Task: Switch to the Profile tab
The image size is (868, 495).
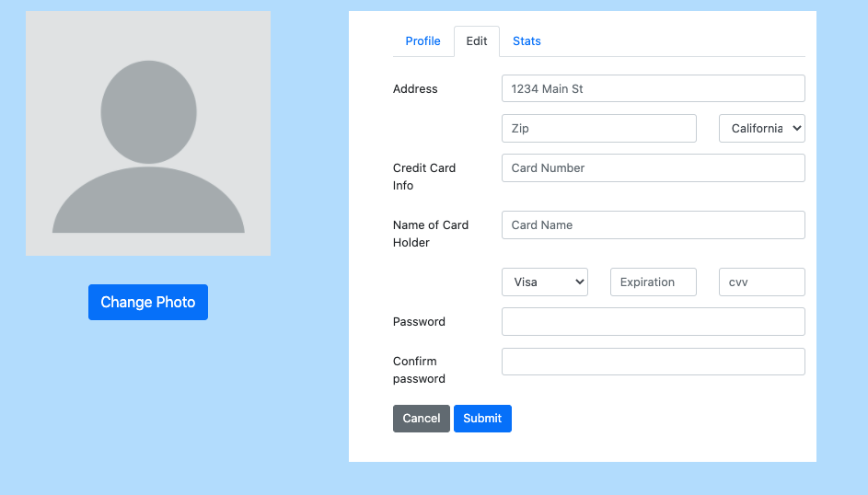Action: [422, 40]
